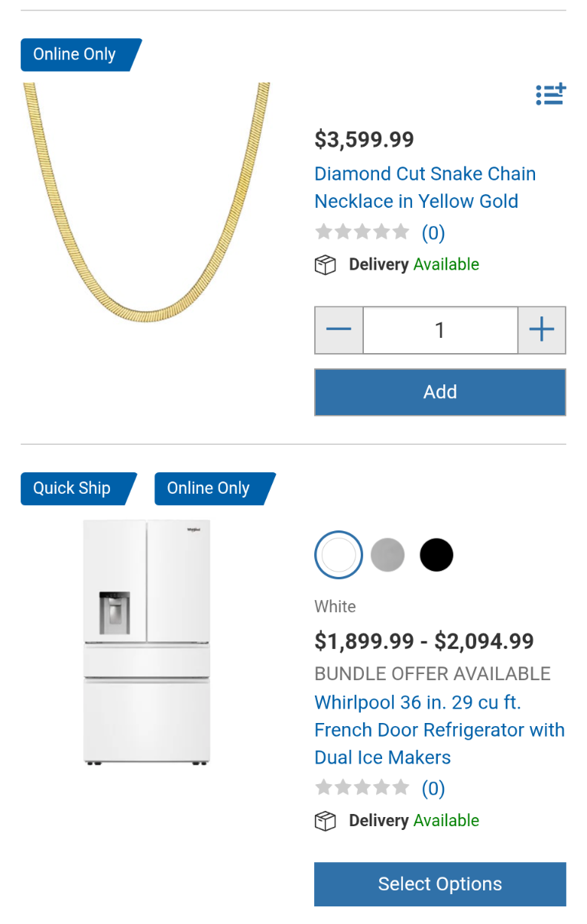Click the refrigerator delivery box icon
This screenshot has width=587, height=924.
coord(326,822)
